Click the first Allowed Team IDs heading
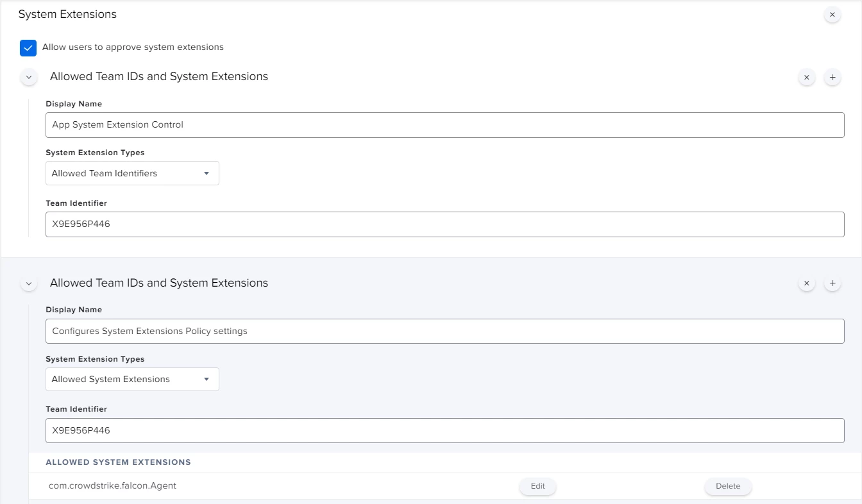 pos(159,76)
